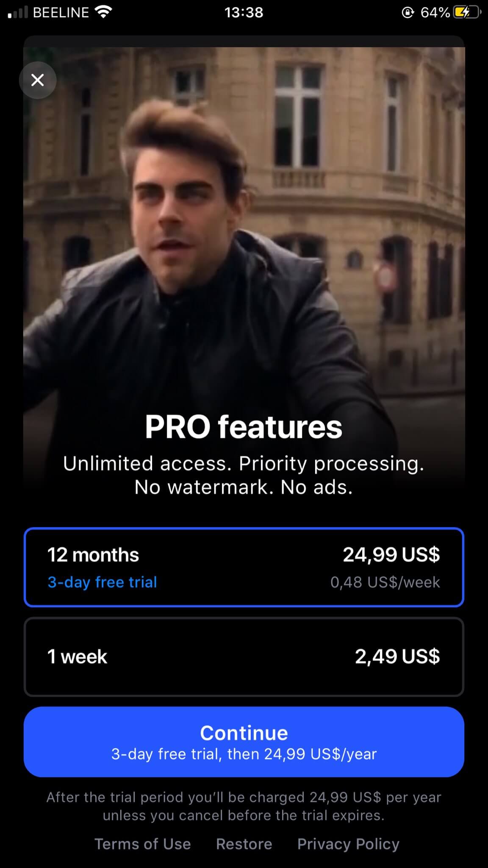Tap the PRO features heading
The image size is (488, 868).
(x=244, y=427)
